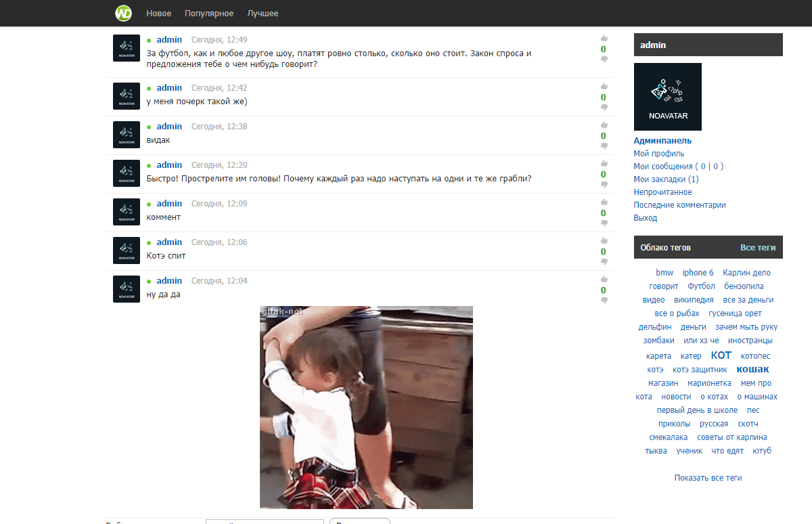Thumbs up the 12:42 comment
Screen dimensions: 812x524
click(x=604, y=87)
